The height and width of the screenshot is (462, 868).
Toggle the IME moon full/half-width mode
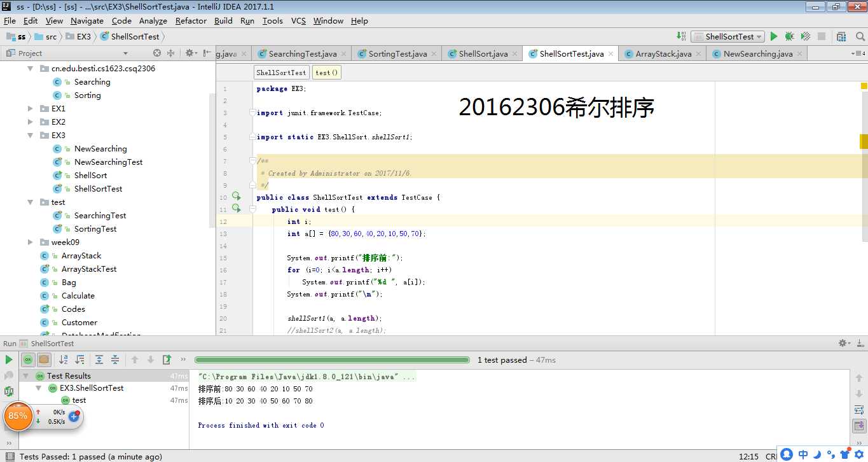point(816,454)
